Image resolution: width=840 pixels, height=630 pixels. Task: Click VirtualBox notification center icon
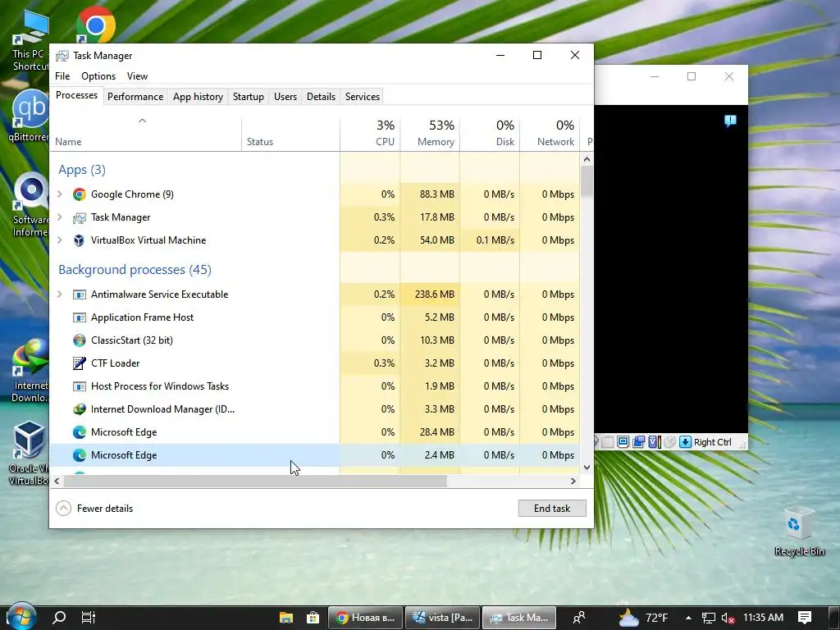click(x=729, y=121)
